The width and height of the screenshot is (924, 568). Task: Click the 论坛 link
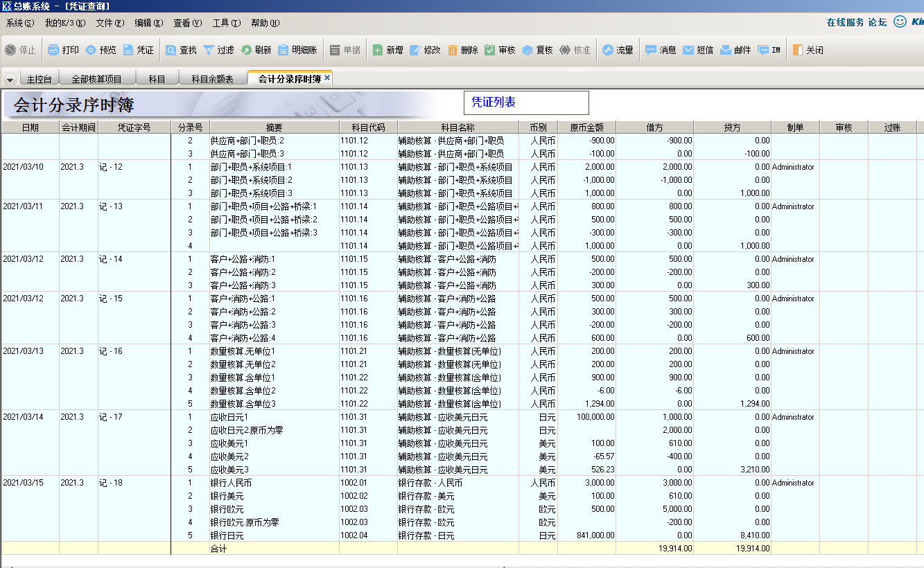(x=878, y=22)
